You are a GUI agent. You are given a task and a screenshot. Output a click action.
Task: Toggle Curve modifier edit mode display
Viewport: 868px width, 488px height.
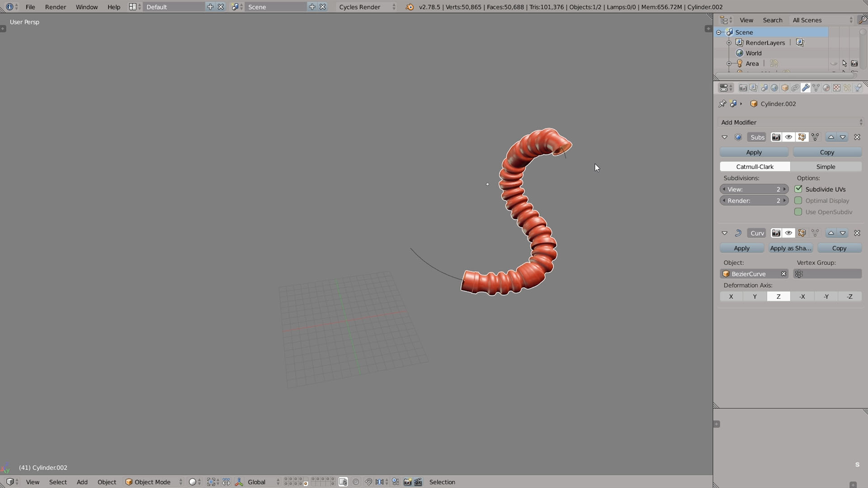pyautogui.click(x=802, y=233)
